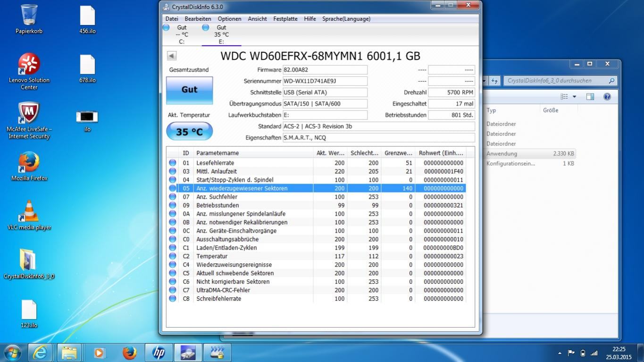Launch Mozilla Firefox from the desktop
The height and width of the screenshot is (362, 644).
(x=29, y=167)
